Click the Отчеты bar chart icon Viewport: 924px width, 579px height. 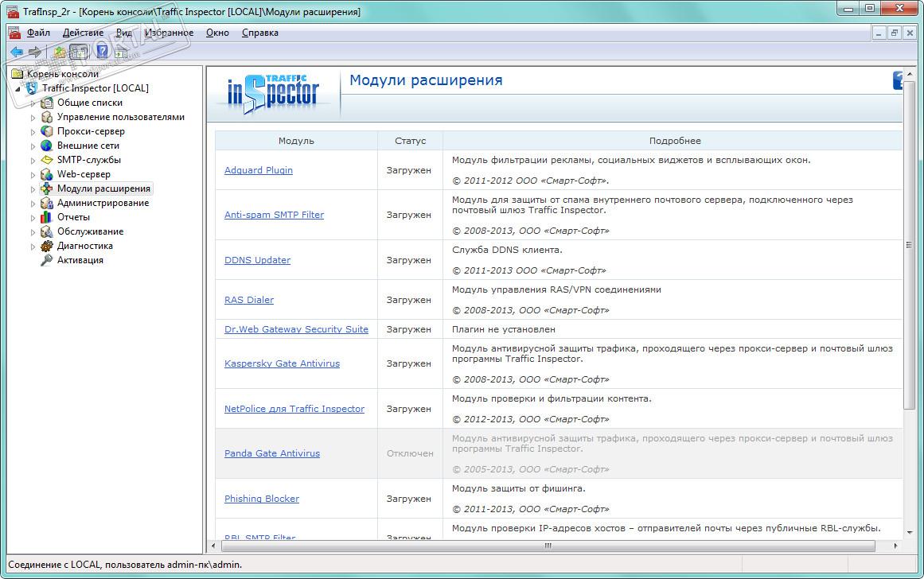point(46,217)
